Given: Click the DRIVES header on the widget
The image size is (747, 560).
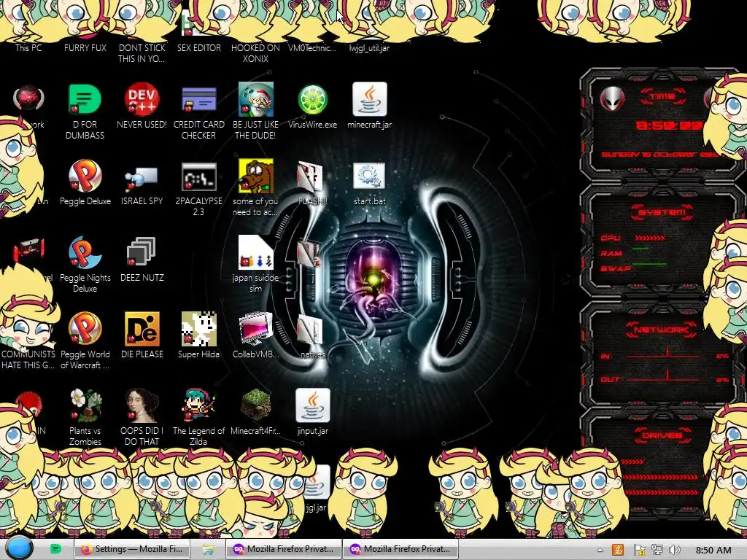Looking at the screenshot, I should (x=662, y=435).
